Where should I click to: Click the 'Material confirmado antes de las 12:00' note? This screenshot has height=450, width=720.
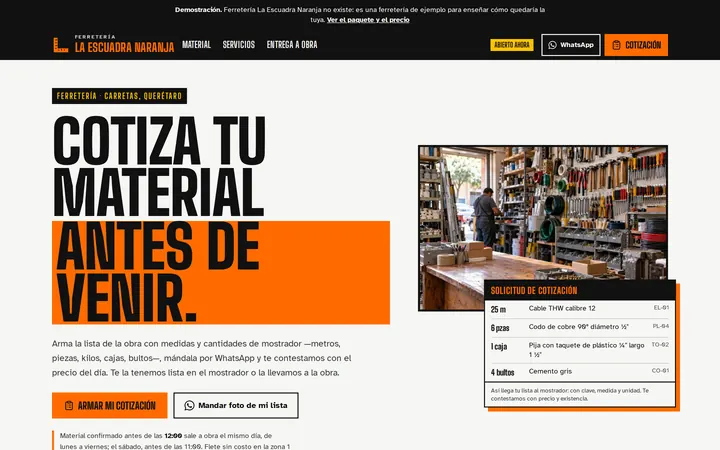click(174, 441)
